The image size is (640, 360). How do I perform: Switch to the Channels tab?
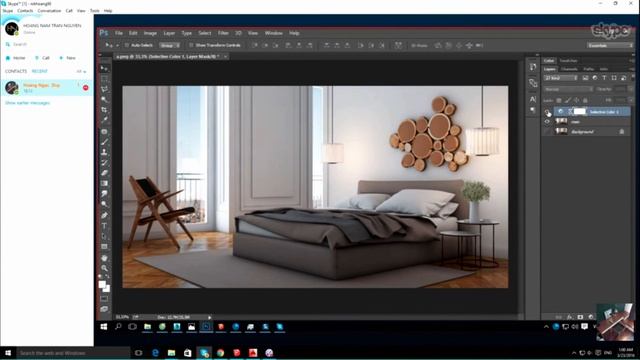(569, 69)
